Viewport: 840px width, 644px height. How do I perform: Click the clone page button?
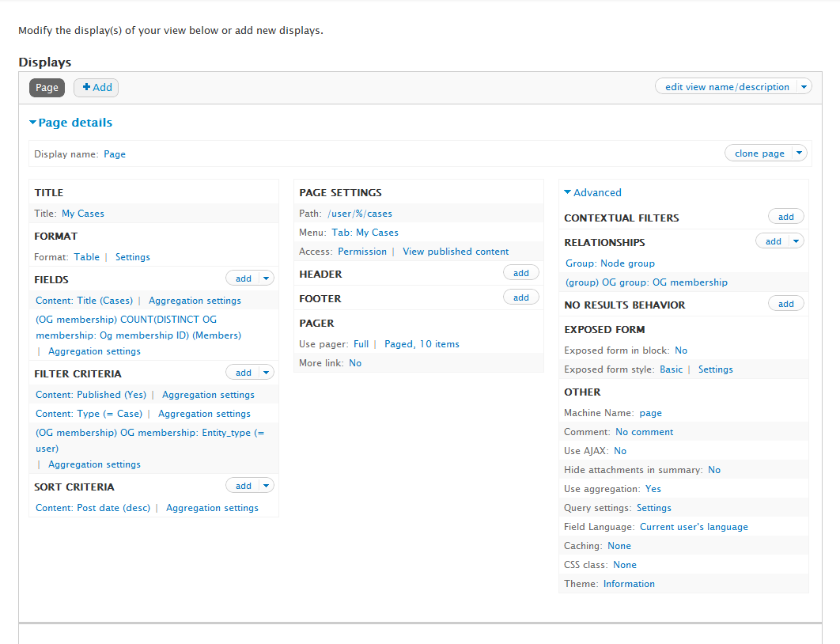(x=759, y=153)
